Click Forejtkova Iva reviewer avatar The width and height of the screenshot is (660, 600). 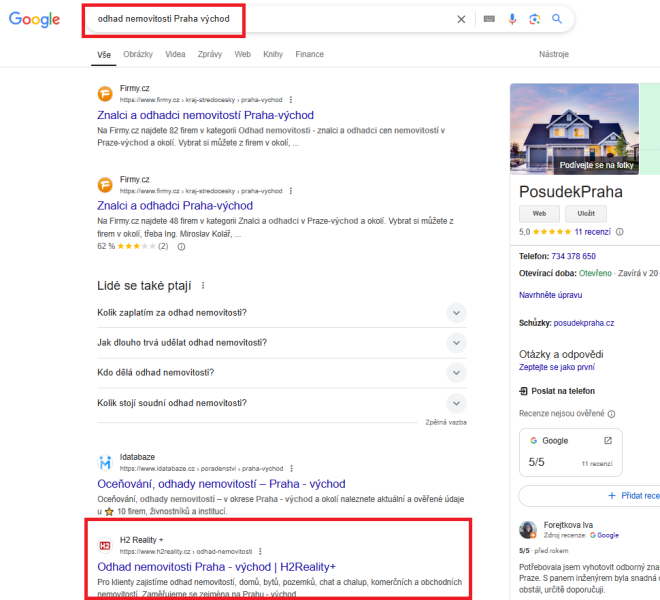pos(528,530)
